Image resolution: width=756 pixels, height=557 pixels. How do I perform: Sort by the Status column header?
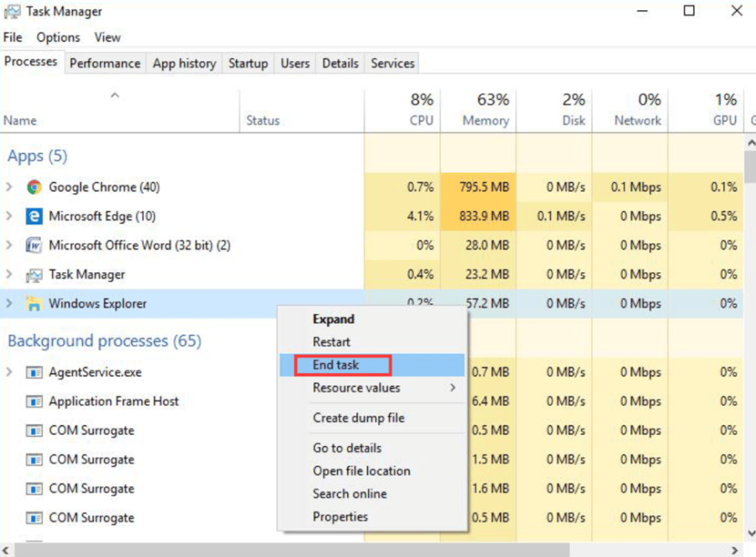point(302,110)
